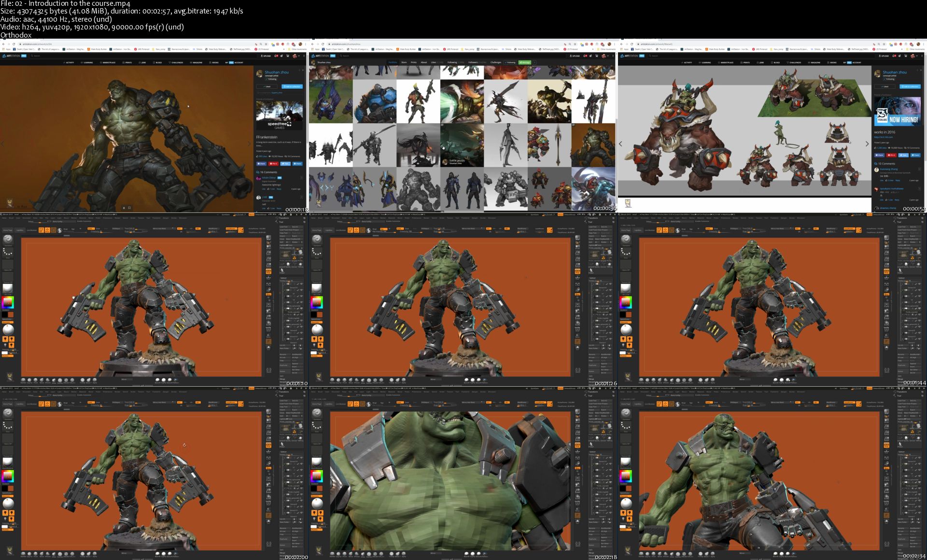
Task: Go to next artwork arrow in 00:00:52 frame
Action: click(x=867, y=143)
